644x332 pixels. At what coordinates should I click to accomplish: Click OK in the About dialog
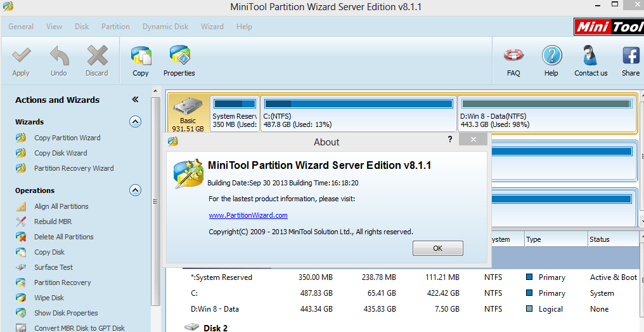coord(438,248)
